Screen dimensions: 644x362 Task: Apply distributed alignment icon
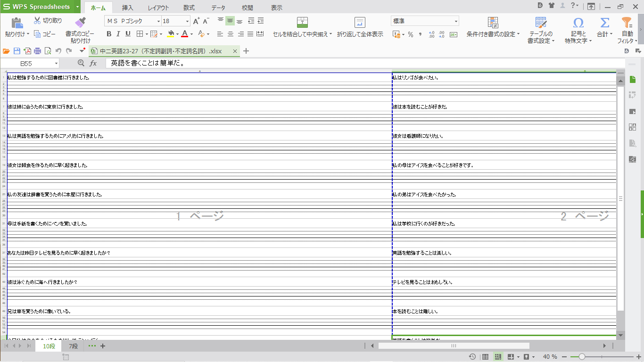(260, 34)
